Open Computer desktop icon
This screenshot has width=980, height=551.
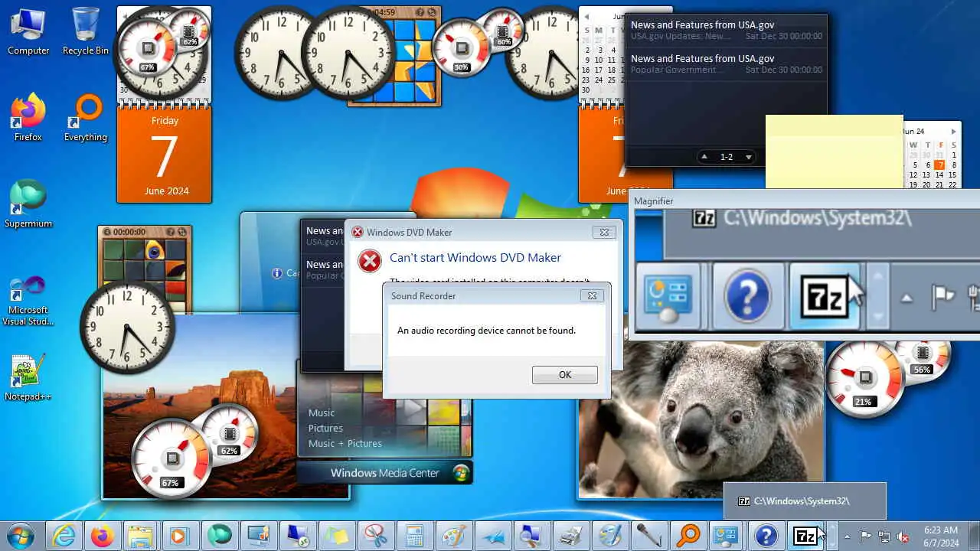pos(28,31)
